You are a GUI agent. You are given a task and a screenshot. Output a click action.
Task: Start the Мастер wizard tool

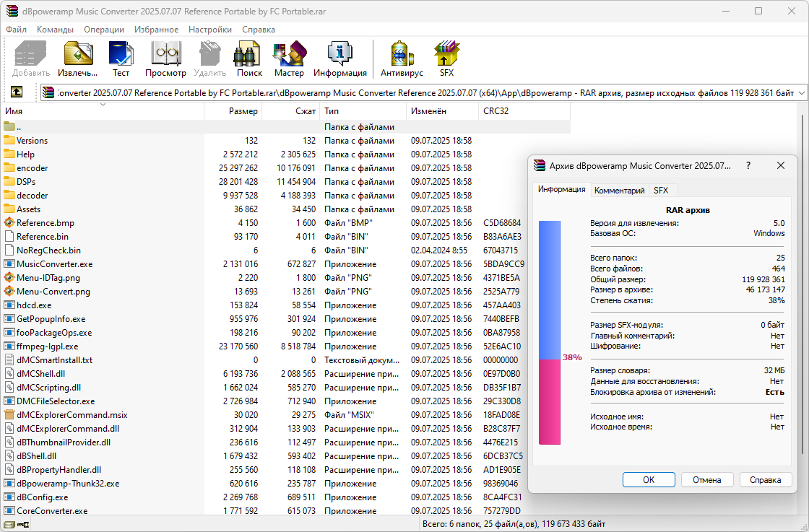pyautogui.click(x=289, y=53)
